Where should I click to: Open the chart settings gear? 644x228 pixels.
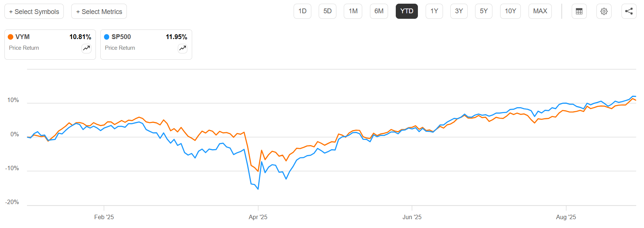tap(604, 11)
